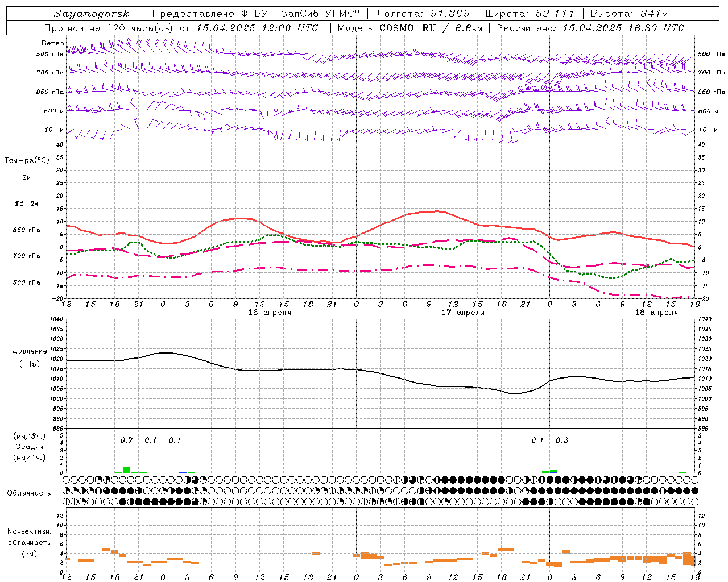
Task: Click the '18 апреля' date label
Action: click(656, 313)
